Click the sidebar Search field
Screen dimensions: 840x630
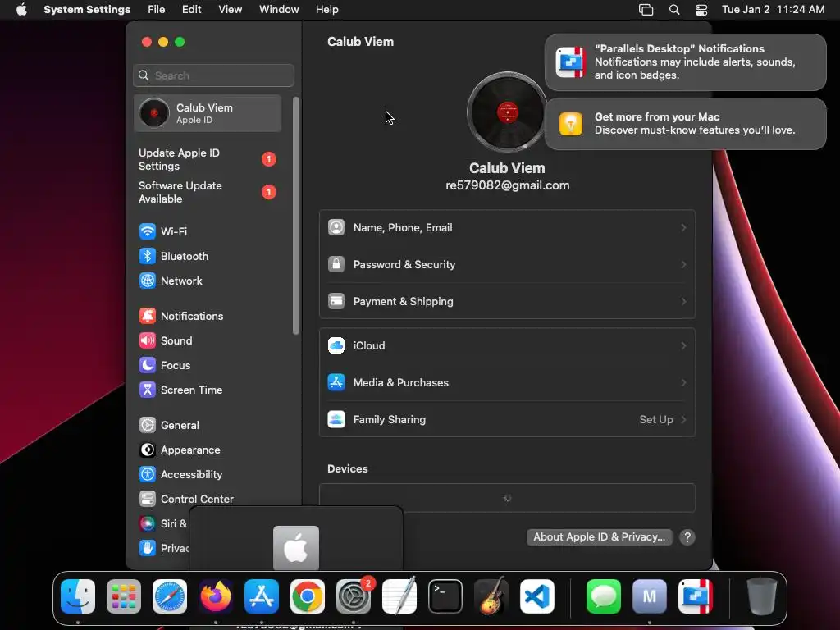pyautogui.click(x=213, y=75)
